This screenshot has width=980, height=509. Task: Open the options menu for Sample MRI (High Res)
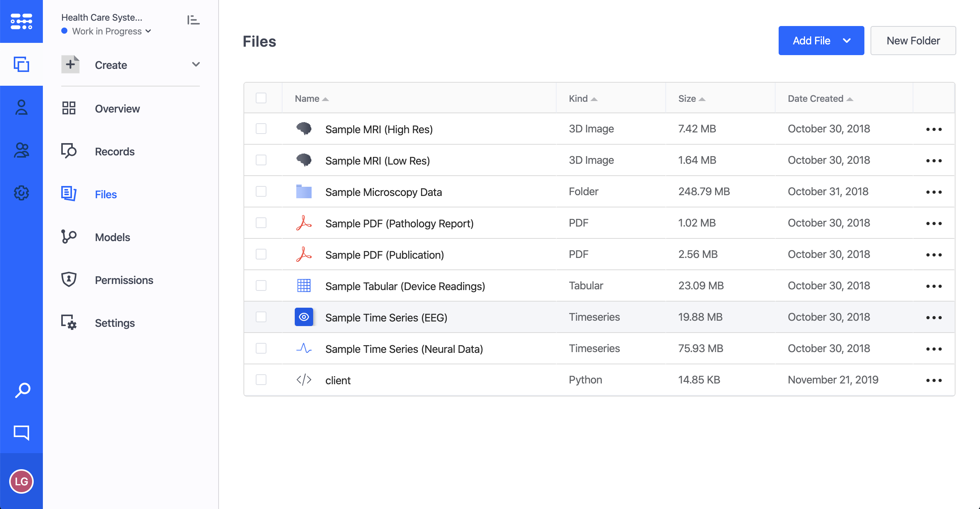[x=933, y=129]
